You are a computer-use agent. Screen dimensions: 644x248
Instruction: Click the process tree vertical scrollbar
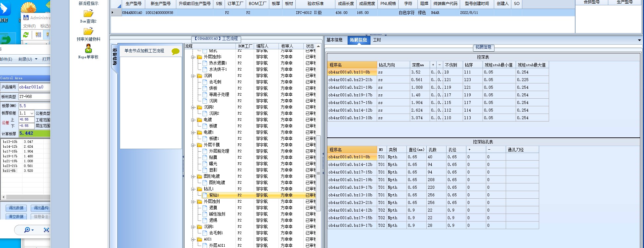(x=318, y=173)
